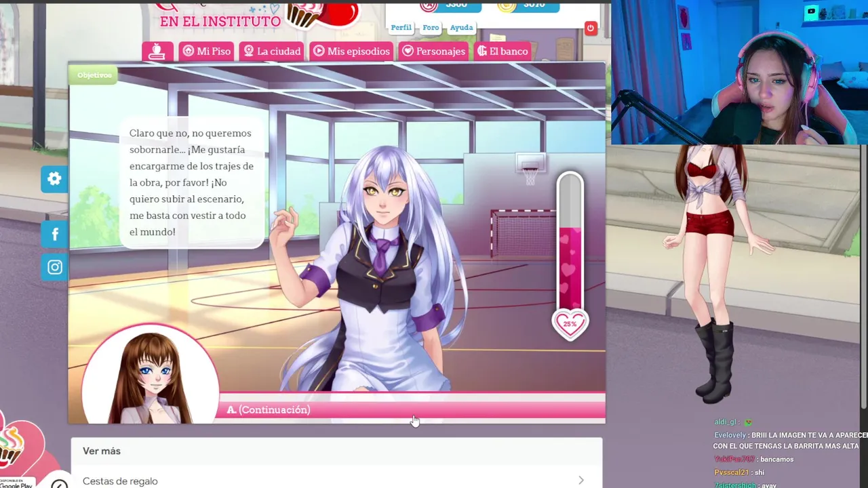Image resolution: width=868 pixels, height=488 pixels.
Task: Open the Objetivos button
Action: click(x=94, y=75)
